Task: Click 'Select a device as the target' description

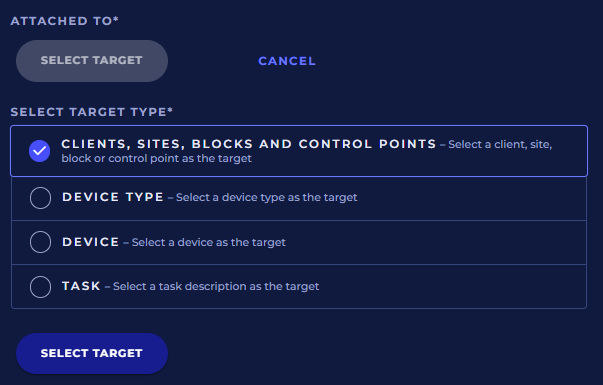Action: coord(209,242)
